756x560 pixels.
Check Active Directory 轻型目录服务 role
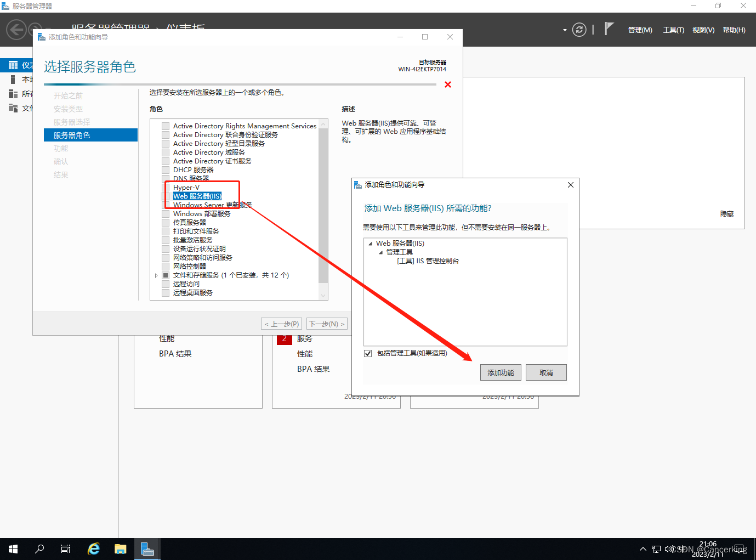tap(166, 144)
